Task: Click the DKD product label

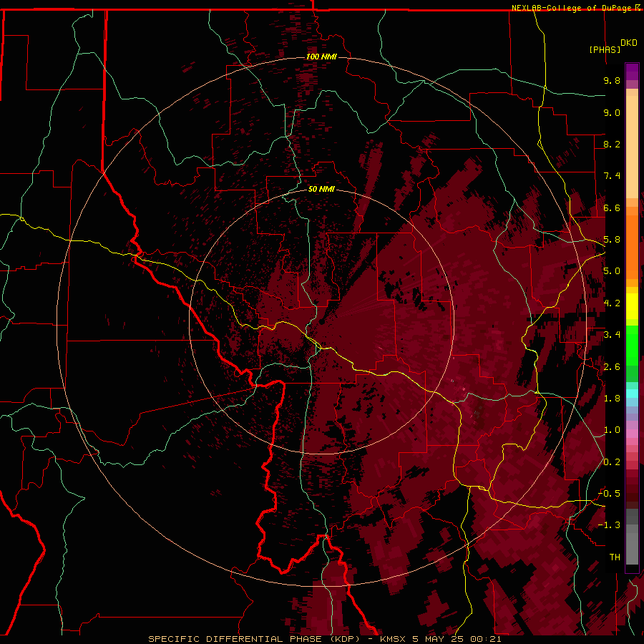Action: 629,43
